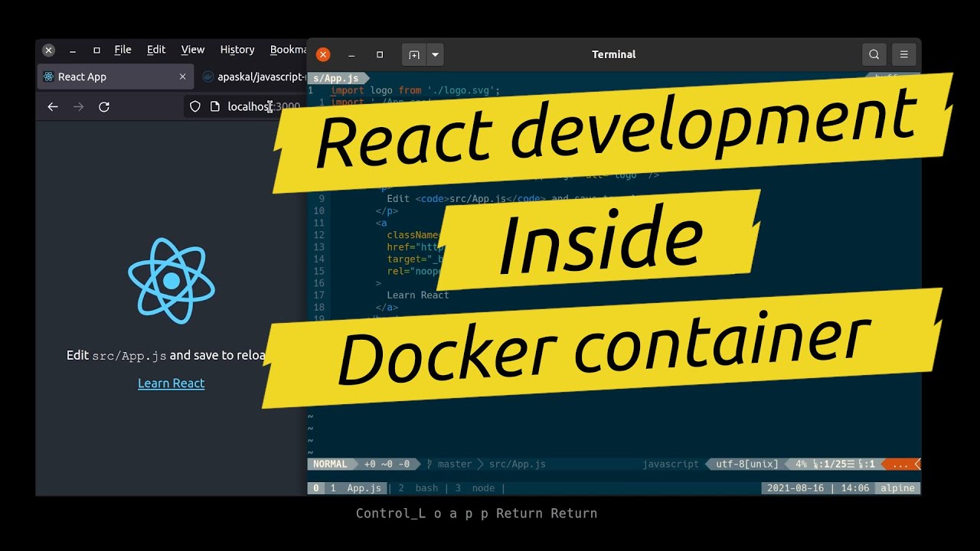This screenshot has height=551, width=980.
Task: Close the Terminal window
Action: point(323,54)
